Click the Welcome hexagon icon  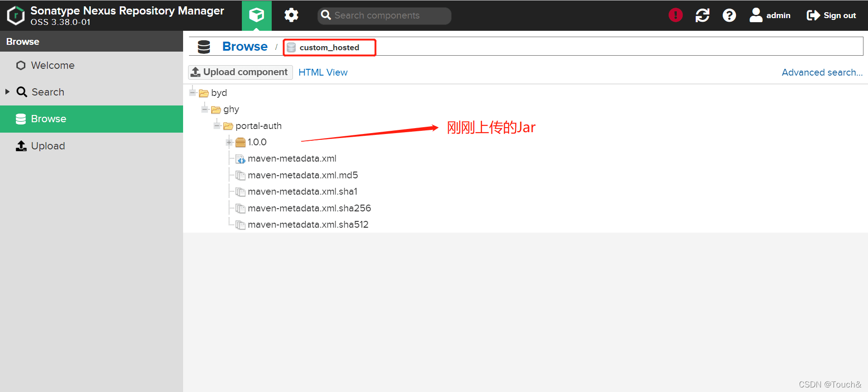point(21,66)
